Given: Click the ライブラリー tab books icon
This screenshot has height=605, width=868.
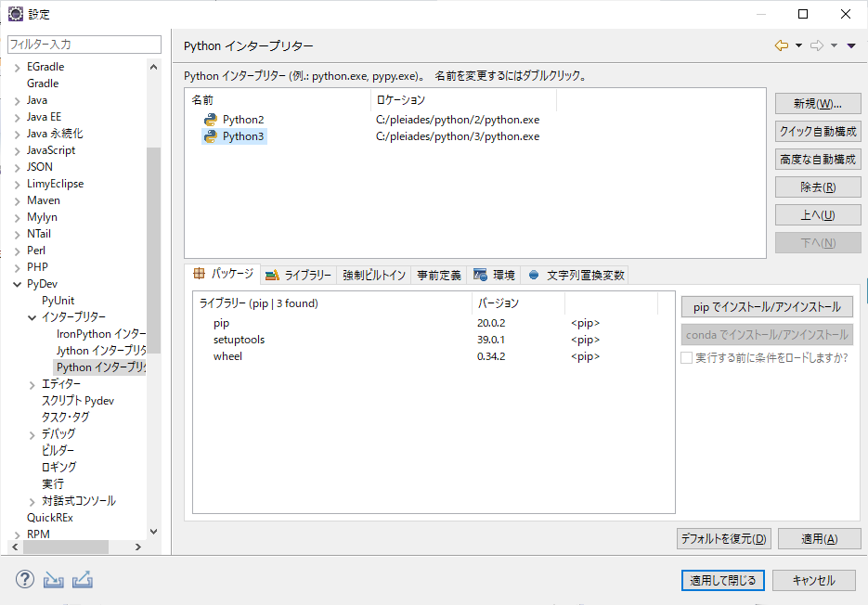Looking at the screenshot, I should click(272, 275).
